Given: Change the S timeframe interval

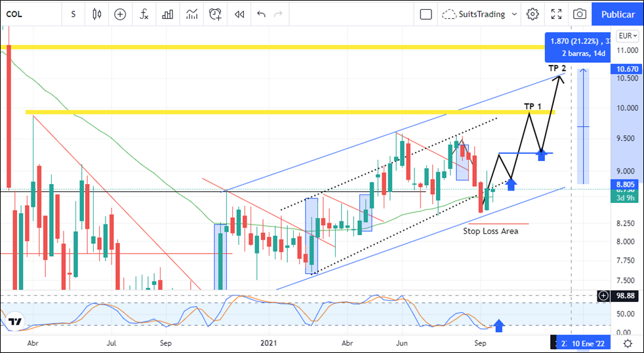Looking at the screenshot, I should [x=73, y=14].
